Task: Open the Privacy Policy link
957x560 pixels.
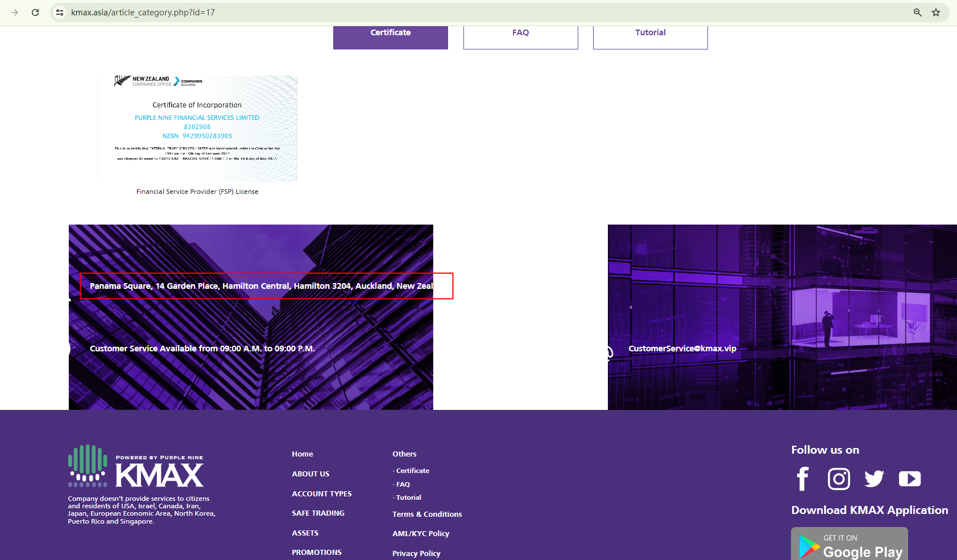Action: pyautogui.click(x=416, y=554)
